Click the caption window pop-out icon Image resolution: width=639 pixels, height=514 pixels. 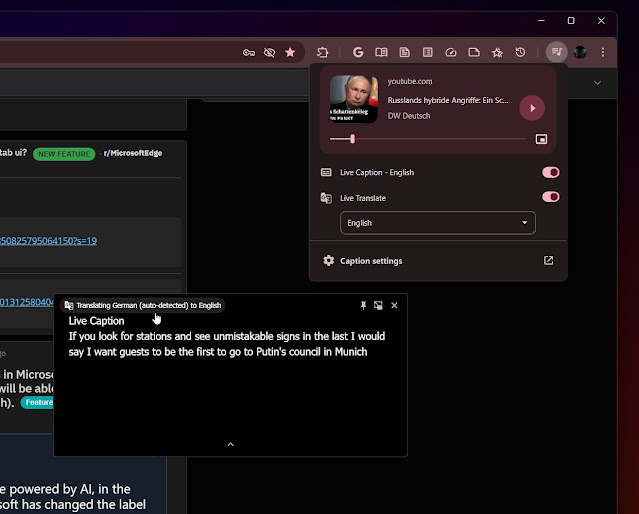(378, 305)
